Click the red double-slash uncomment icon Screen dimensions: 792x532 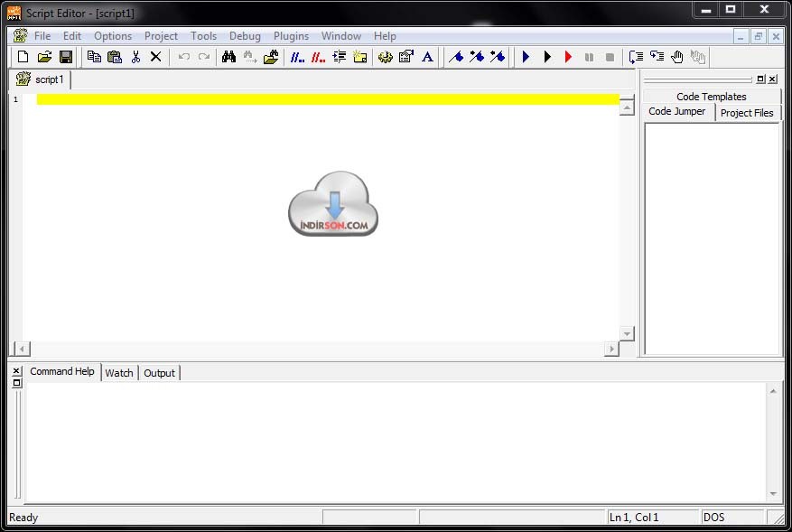click(x=318, y=57)
